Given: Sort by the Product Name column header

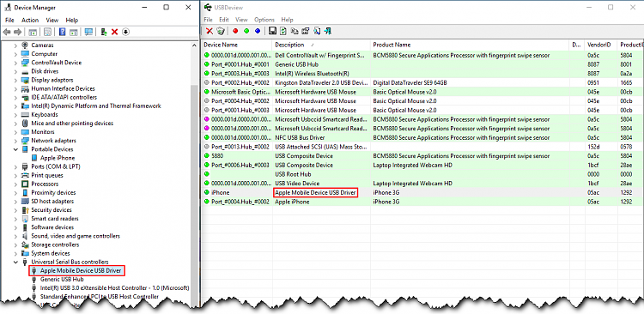Looking at the screenshot, I should [470, 45].
